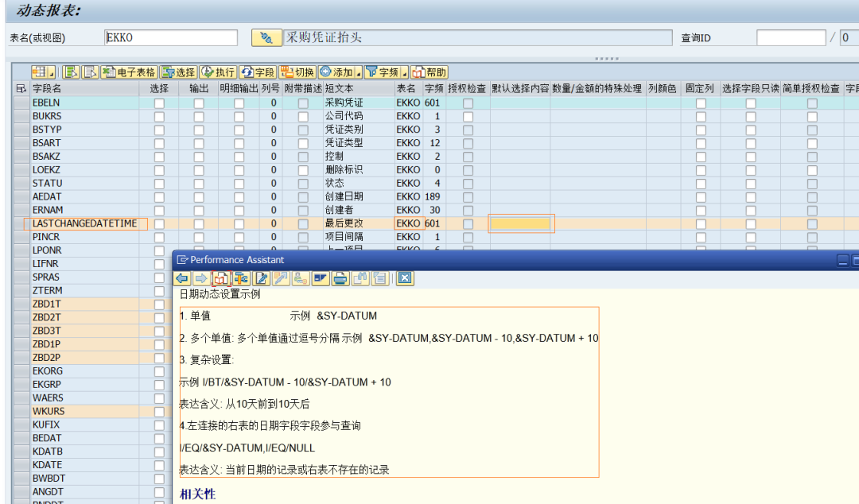
Task: Click the first green list-with-cursor toolbar icon
Action: click(x=71, y=72)
